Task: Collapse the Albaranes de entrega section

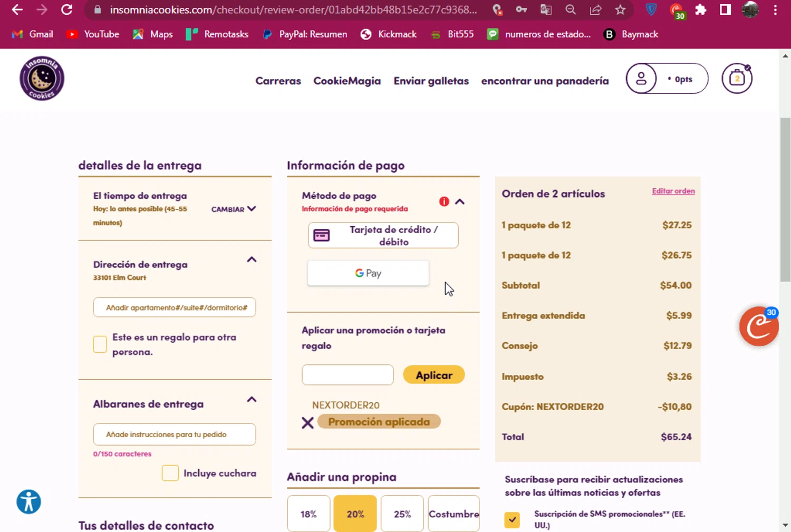Action: click(252, 400)
